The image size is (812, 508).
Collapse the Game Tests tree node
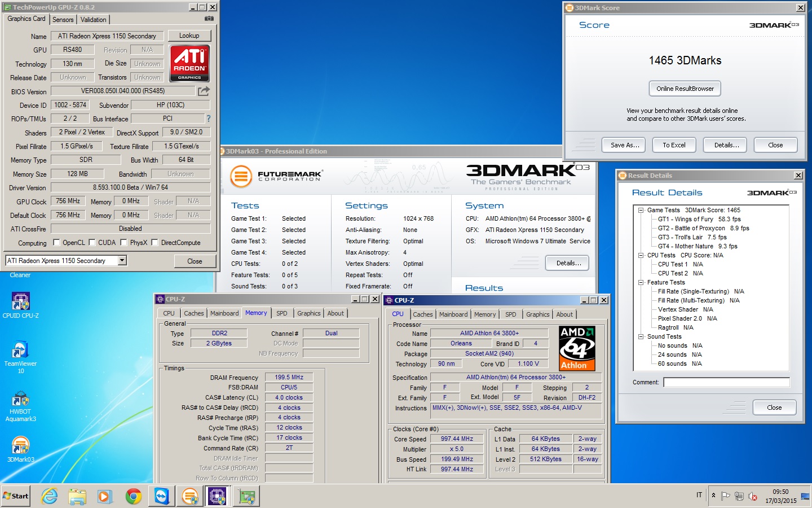pos(641,210)
